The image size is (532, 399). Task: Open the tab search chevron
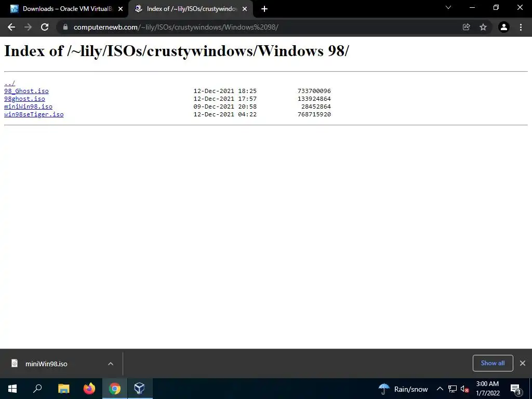[448, 7]
